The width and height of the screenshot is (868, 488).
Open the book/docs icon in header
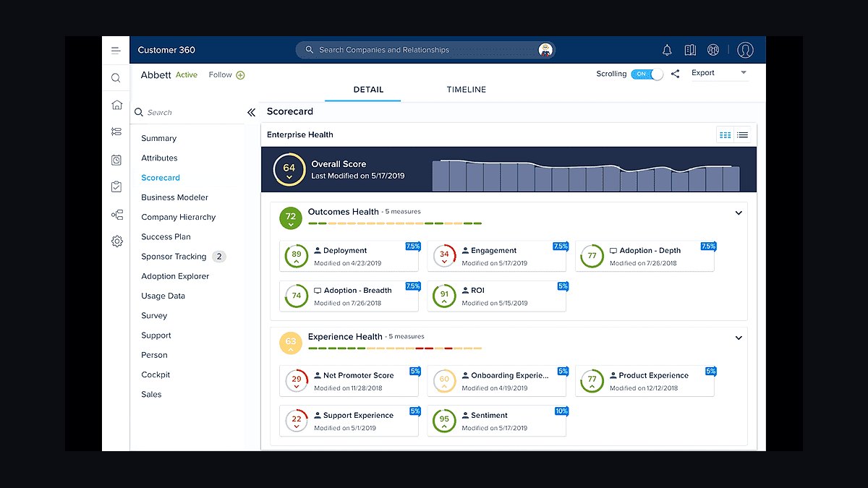click(x=690, y=50)
